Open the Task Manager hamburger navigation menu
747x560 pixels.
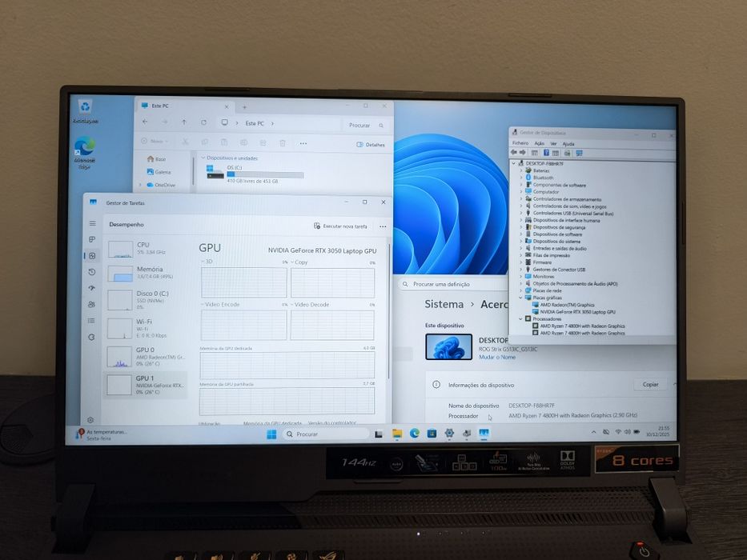coord(92,223)
